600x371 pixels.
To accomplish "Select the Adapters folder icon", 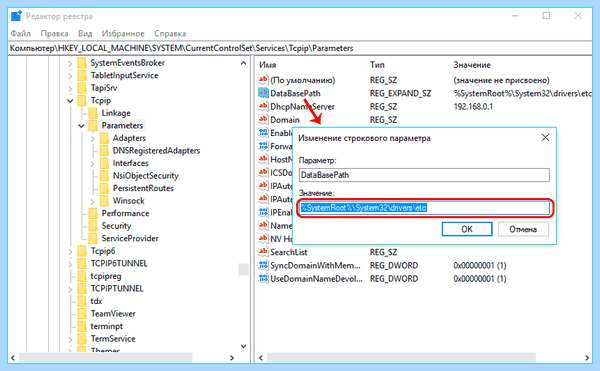I will (104, 138).
